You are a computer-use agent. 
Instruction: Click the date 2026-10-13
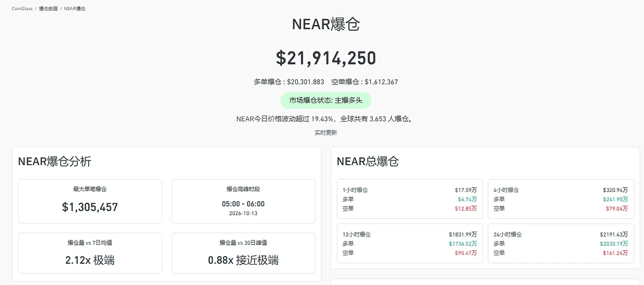click(x=243, y=214)
